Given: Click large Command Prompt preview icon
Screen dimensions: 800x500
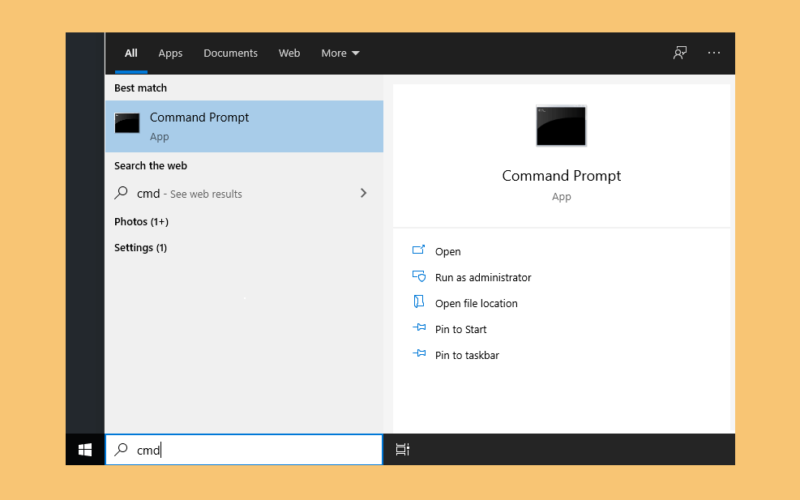Looking at the screenshot, I should (x=561, y=126).
